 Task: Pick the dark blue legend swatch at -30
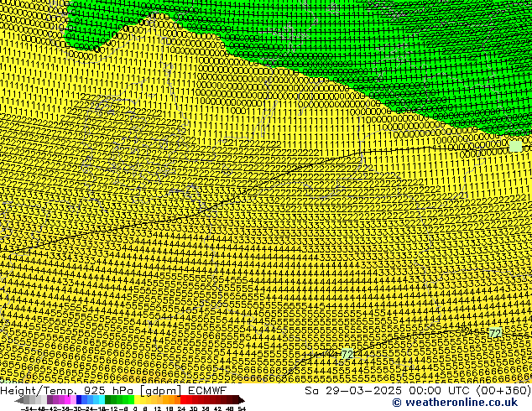click(x=79, y=399)
